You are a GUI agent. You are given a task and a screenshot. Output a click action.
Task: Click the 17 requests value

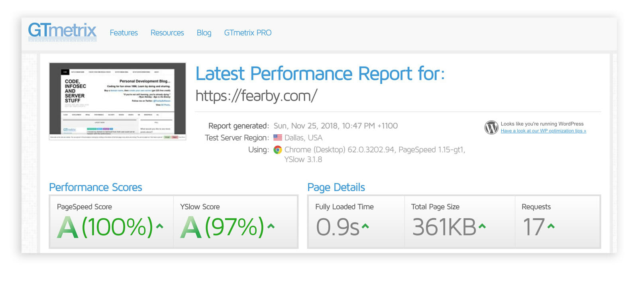pos(534,227)
